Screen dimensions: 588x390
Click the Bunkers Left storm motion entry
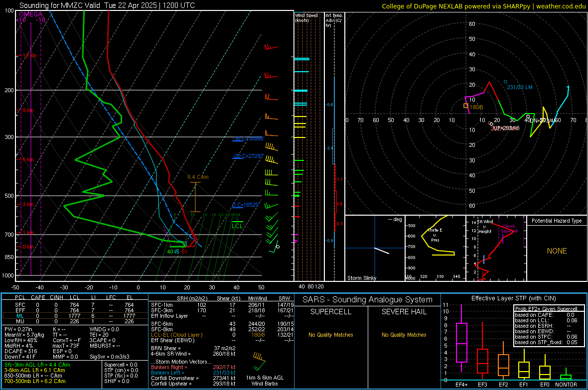pos(193,373)
